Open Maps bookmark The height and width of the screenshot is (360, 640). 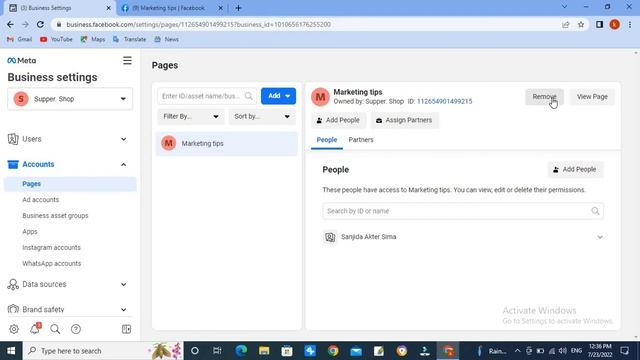pos(93,40)
